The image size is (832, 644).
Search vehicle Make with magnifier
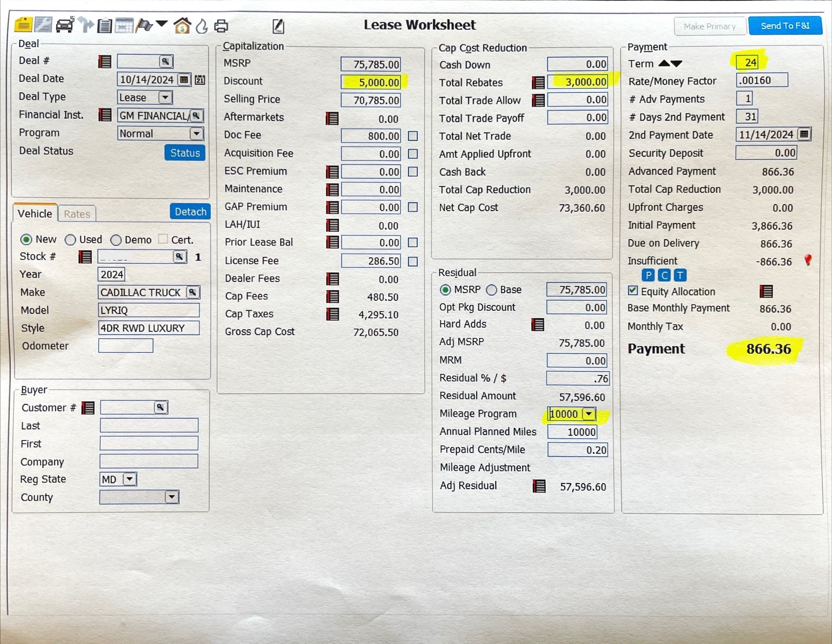[x=193, y=292]
